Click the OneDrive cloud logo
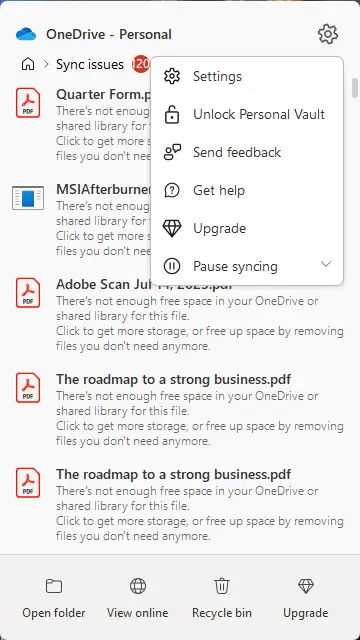The height and width of the screenshot is (640, 360). 27,34
